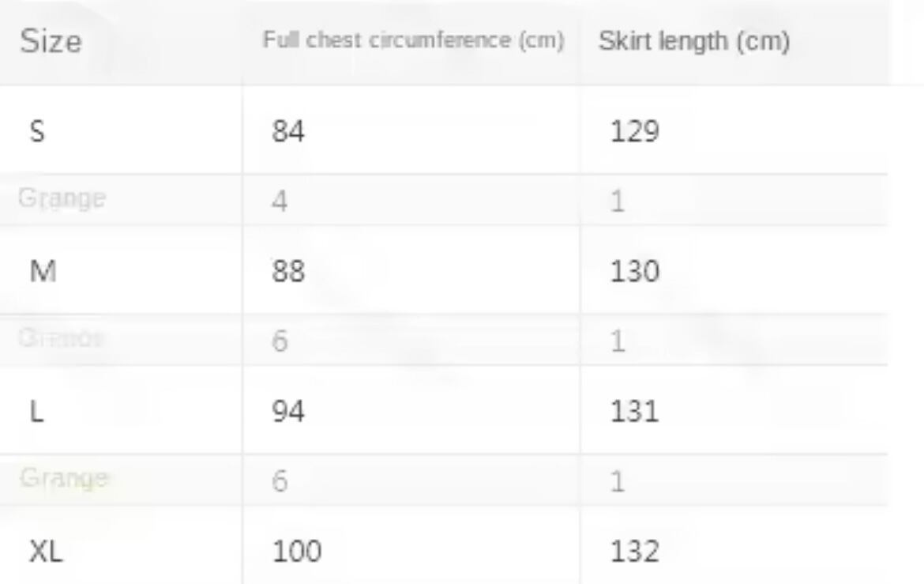Select the S size cell
The image size is (924, 584).
point(37,131)
